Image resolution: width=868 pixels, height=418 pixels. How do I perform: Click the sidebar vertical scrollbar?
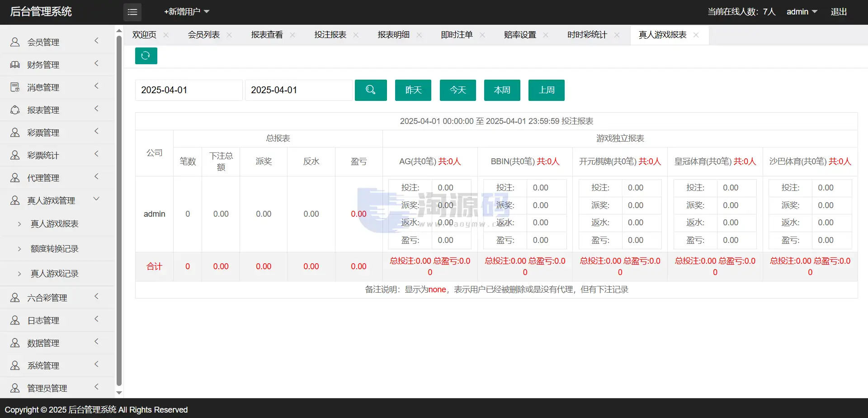pyautogui.click(x=119, y=210)
